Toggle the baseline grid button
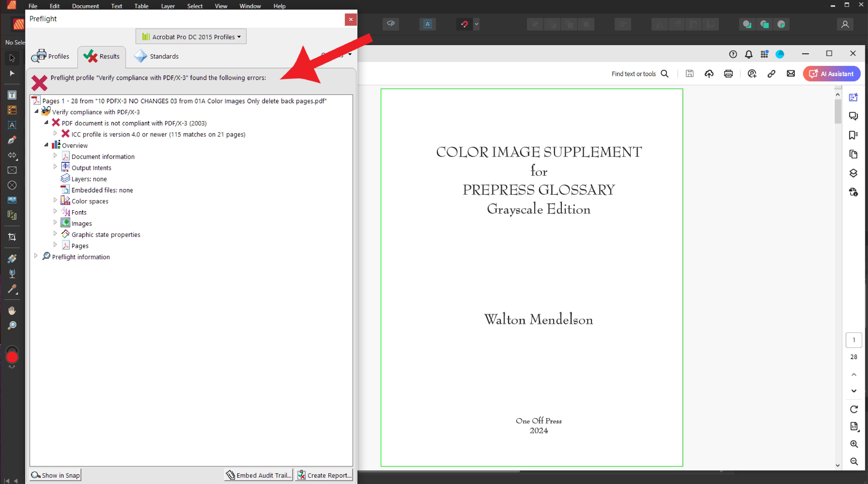The width and height of the screenshot is (868, 484). click(428, 24)
